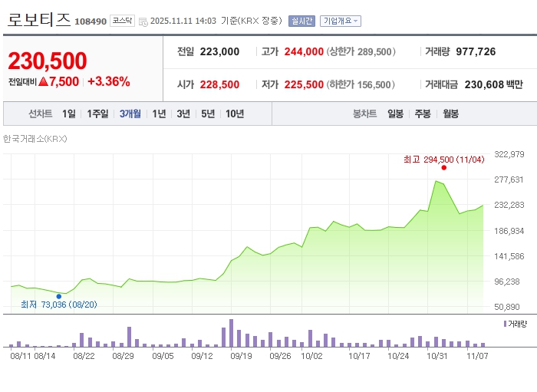Switch to the 1일 line chart
537x392 pixels.
pos(69,114)
